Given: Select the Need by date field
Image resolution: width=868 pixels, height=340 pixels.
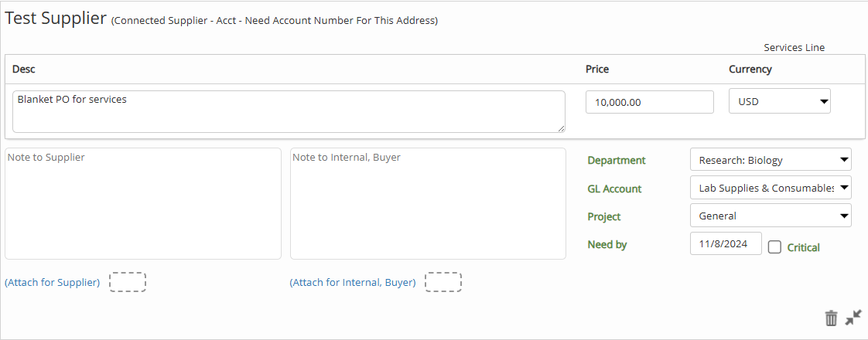Looking at the screenshot, I should pos(726,243).
